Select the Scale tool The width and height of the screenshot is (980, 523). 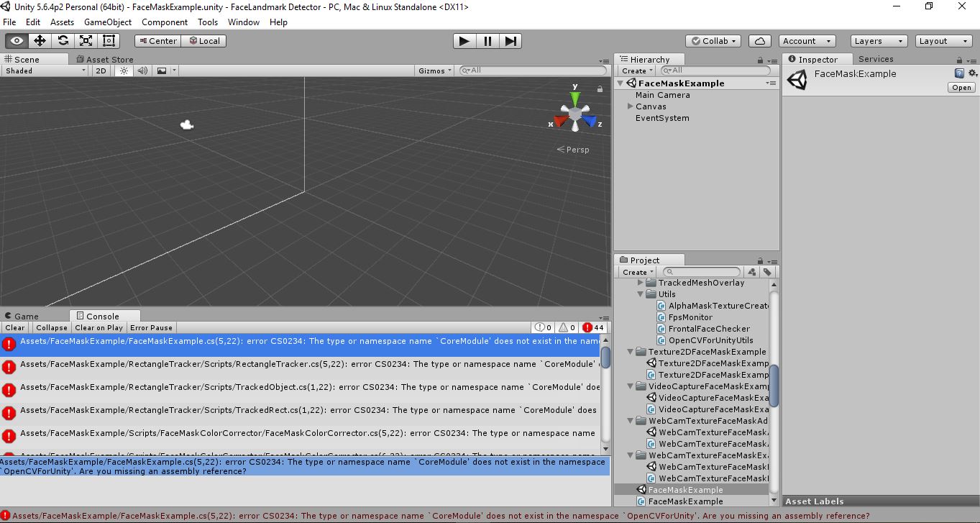coord(86,41)
